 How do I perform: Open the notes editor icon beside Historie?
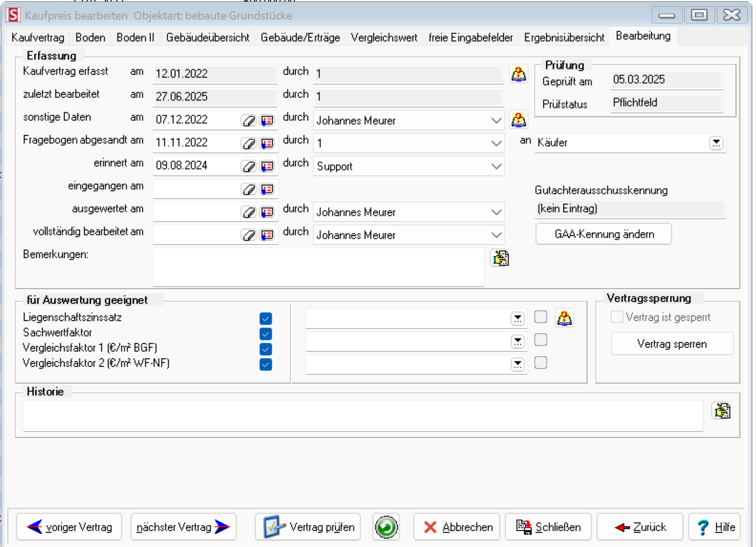(722, 411)
